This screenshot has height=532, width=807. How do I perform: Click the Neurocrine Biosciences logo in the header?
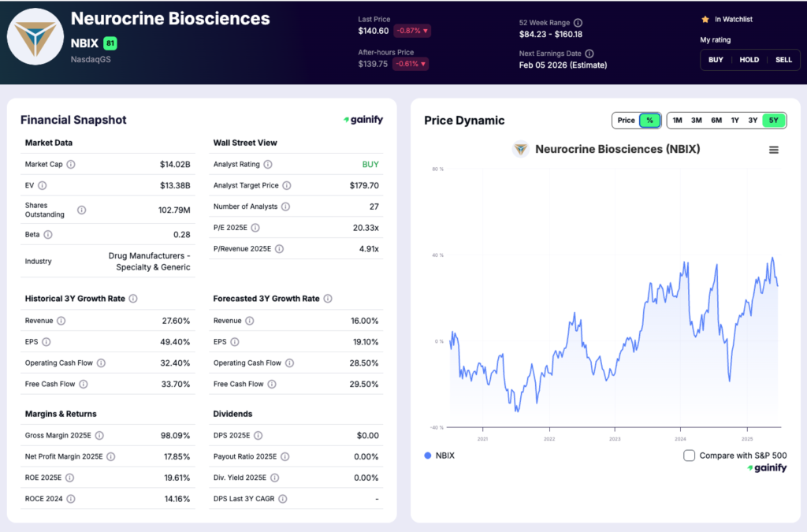[x=35, y=36]
